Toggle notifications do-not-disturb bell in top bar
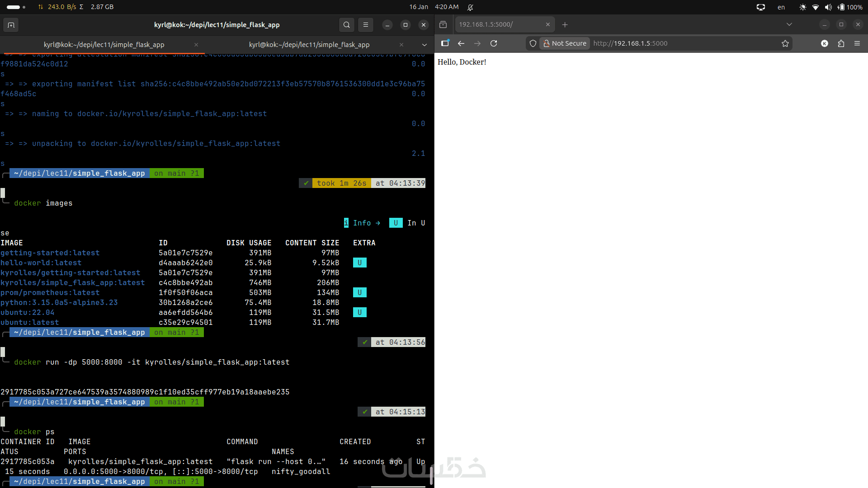Image resolution: width=868 pixels, height=488 pixels. [470, 7]
